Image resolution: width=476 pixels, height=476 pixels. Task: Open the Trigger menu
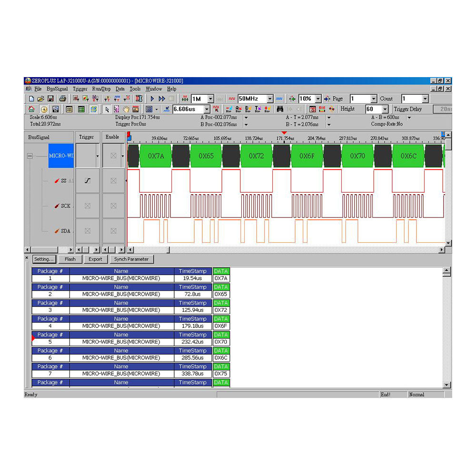click(x=79, y=89)
